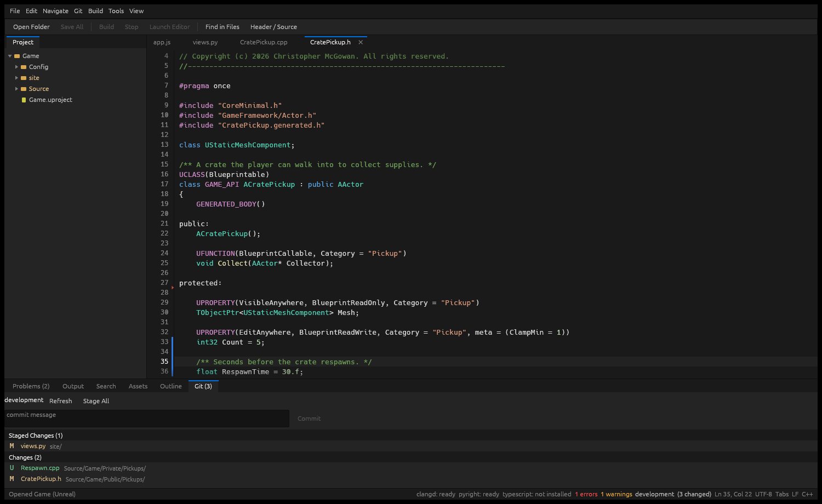Click the site folder icon
Screen dimensions: 822x504
[24, 78]
